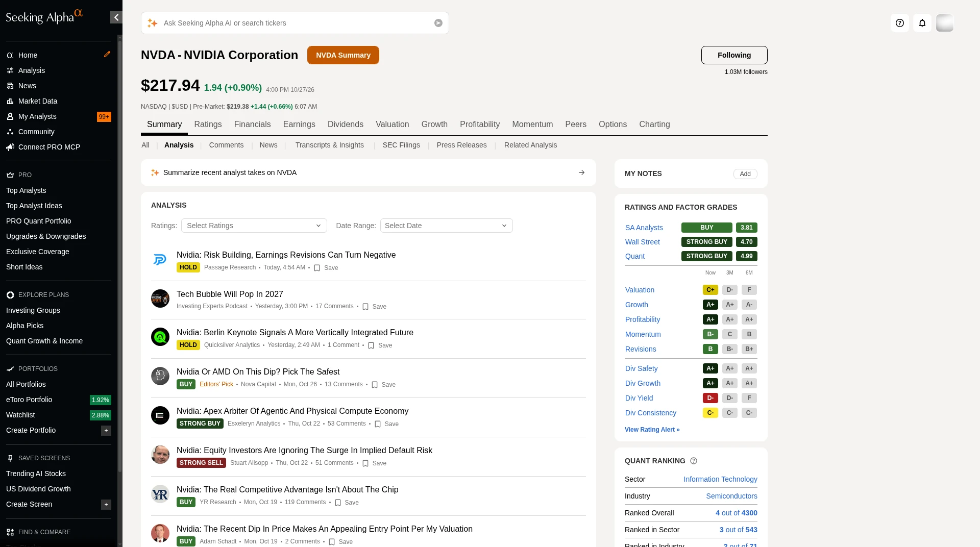Open Trending AI Stocks saved screen
Viewport: 980px width, 547px height.
[36, 474]
